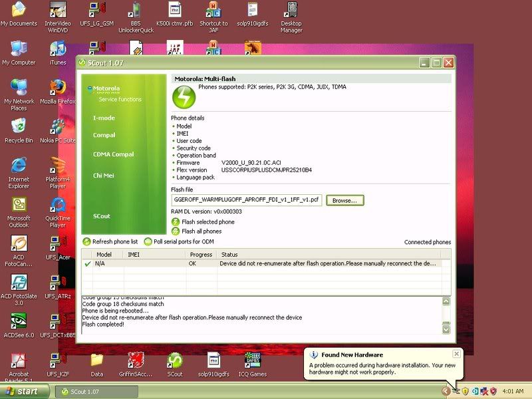532x399 pixels.
Task: Switch to the CDMA Compal section
Action: (113, 154)
